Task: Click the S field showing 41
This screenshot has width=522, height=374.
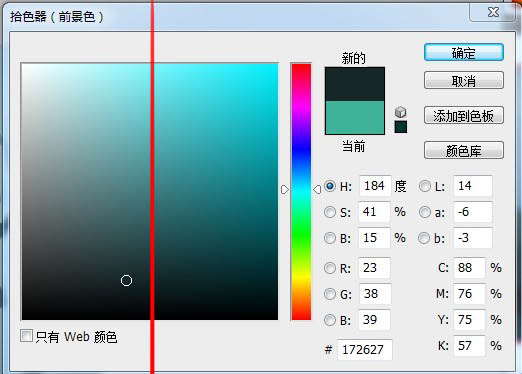Action: 374,212
